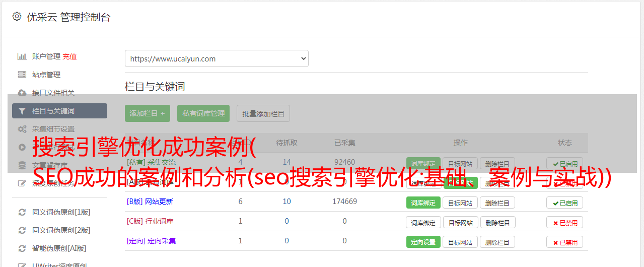Click 删除栏目 in the 网站更新 row
Viewport: 644px width, 267px height.
(497, 203)
